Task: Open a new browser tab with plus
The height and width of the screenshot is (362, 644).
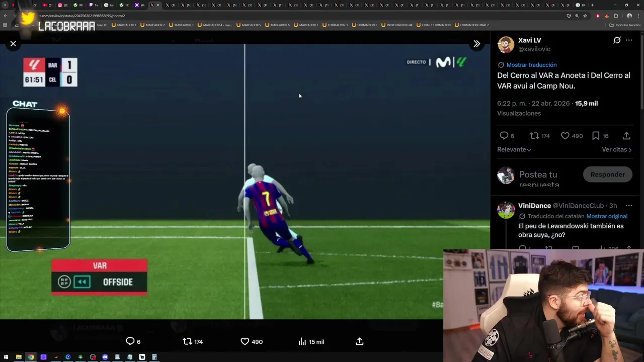Action: click(x=592, y=5)
